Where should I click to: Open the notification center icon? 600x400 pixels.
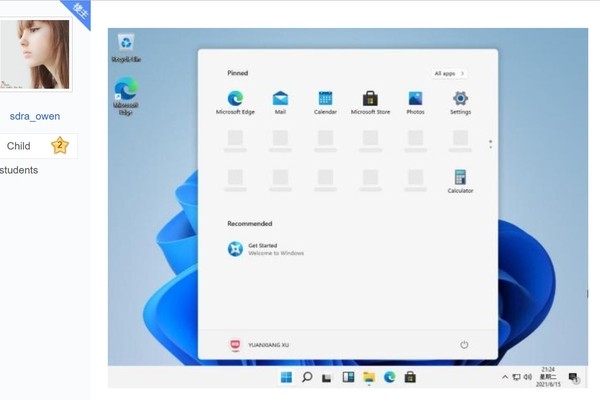click(x=574, y=378)
